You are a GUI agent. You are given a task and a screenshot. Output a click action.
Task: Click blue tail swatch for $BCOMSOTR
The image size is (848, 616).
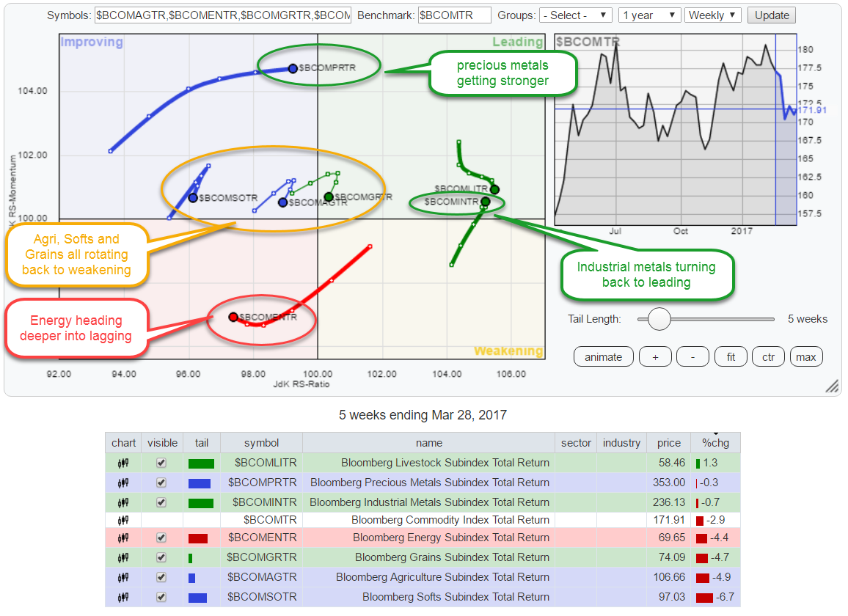(197, 598)
